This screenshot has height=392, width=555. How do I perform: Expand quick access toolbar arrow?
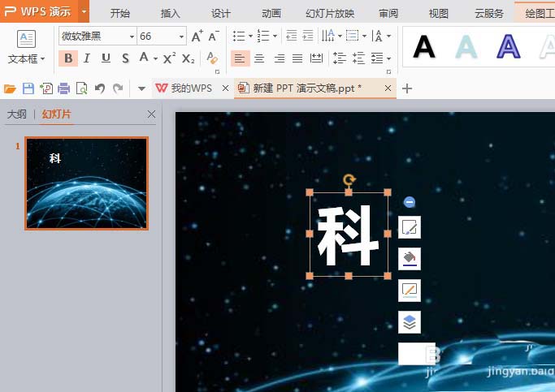pyautogui.click(x=141, y=88)
